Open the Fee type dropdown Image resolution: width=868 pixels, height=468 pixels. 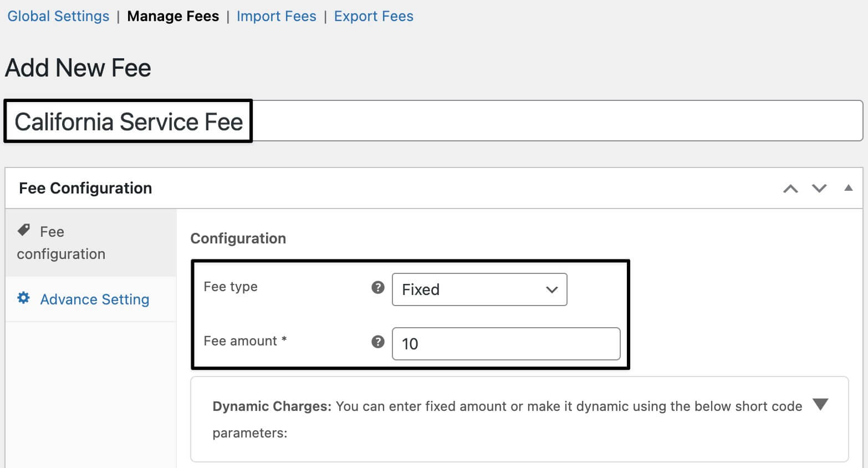[479, 289]
